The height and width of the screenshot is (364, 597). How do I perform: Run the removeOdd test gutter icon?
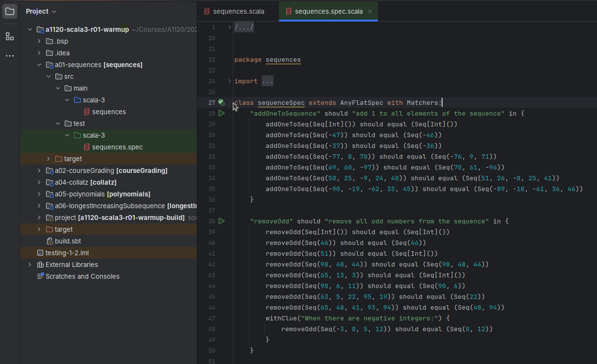(222, 221)
